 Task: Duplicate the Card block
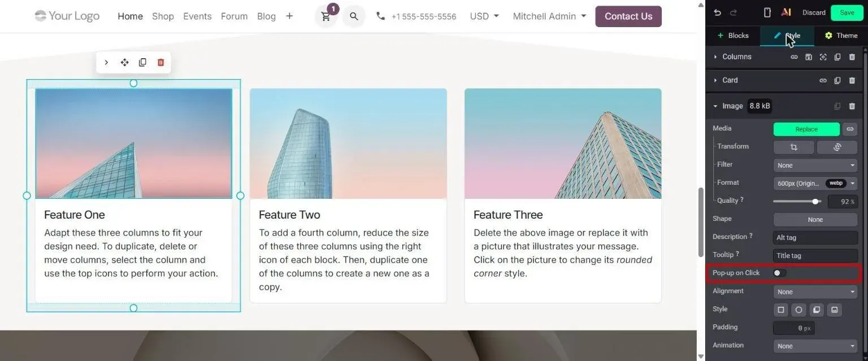837,81
